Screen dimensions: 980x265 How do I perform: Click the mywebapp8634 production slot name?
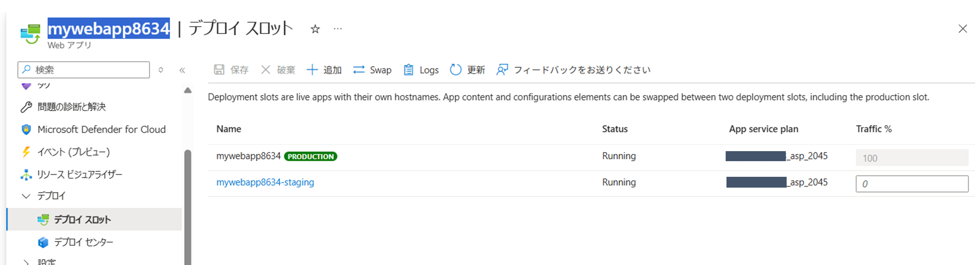[248, 156]
